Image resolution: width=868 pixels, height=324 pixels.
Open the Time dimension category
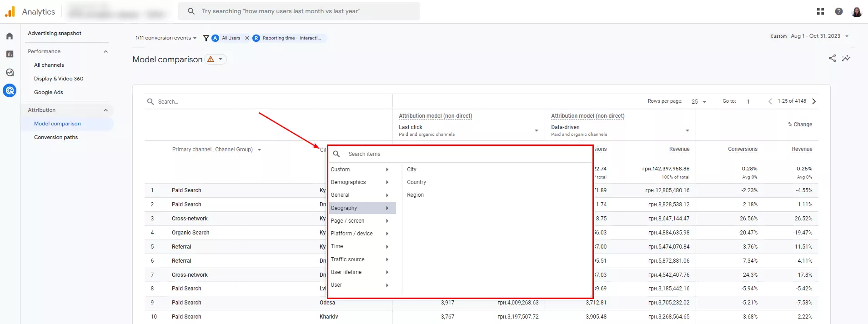[362, 246]
